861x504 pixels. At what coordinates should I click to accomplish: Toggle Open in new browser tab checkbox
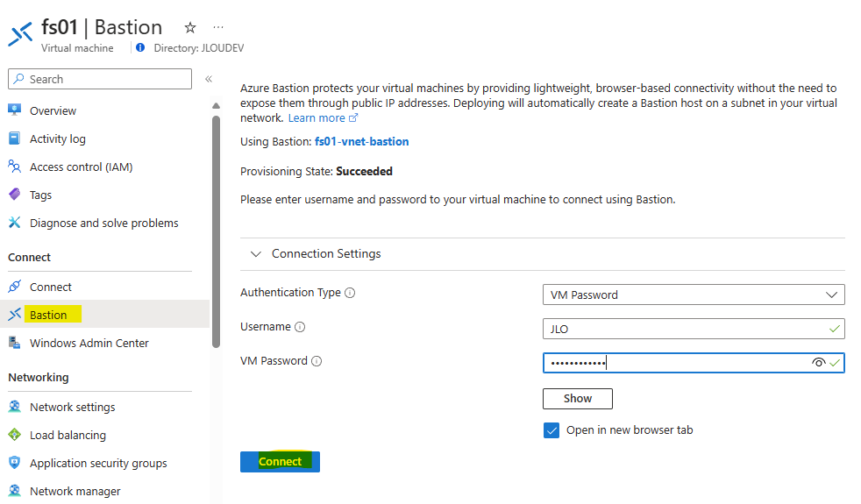(x=551, y=430)
